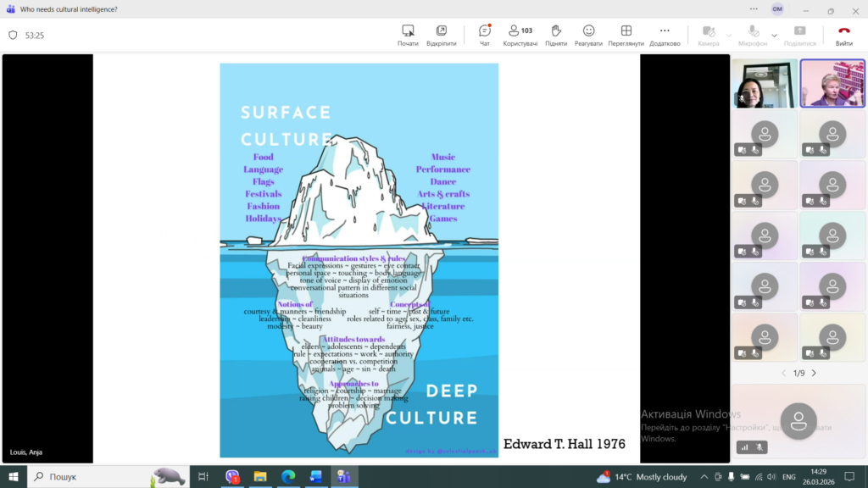This screenshot has width=868, height=488.
Task: Click the Share (Поділитися) button
Action: [799, 35]
